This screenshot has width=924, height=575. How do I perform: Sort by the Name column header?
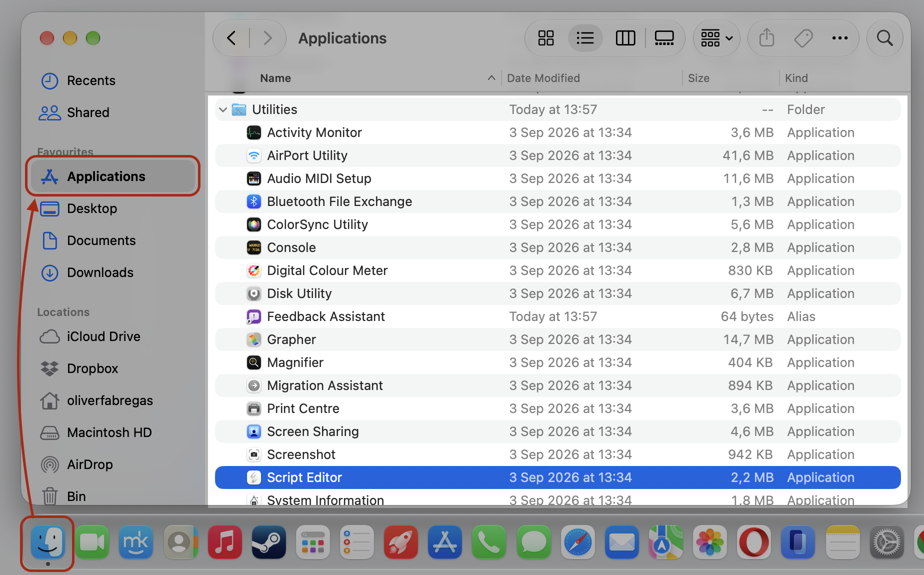point(275,78)
